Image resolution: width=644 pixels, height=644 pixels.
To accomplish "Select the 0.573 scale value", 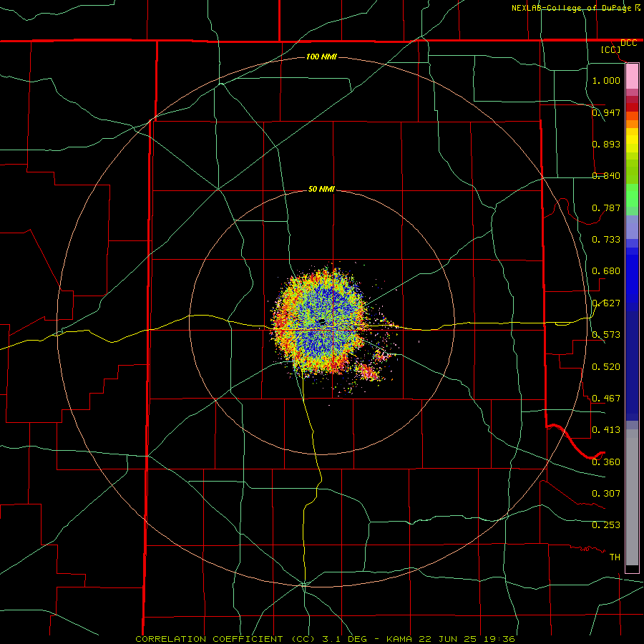I will coord(606,335).
